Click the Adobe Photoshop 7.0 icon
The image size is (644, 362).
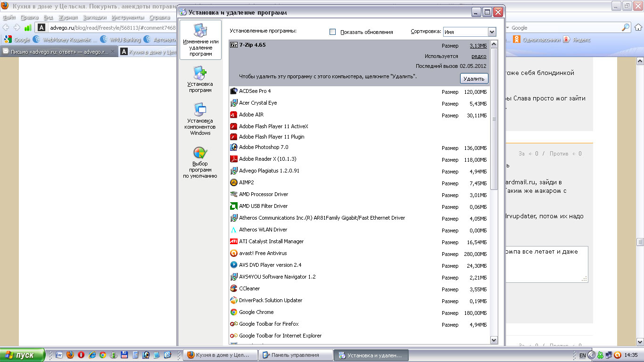pos(233,147)
